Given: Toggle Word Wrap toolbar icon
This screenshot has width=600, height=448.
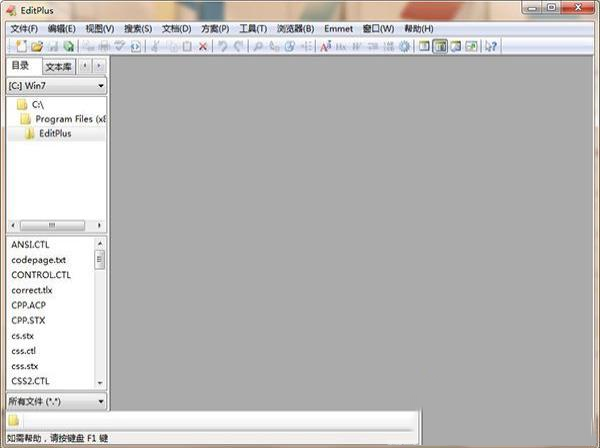Looking at the screenshot, I should click(357, 46).
